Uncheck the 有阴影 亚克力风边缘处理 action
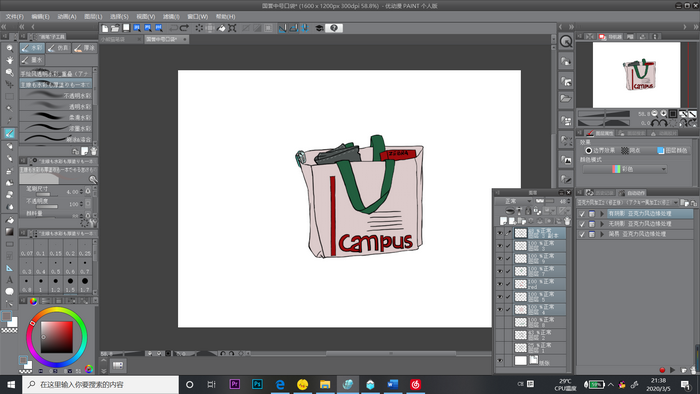The height and width of the screenshot is (394, 700). click(582, 214)
